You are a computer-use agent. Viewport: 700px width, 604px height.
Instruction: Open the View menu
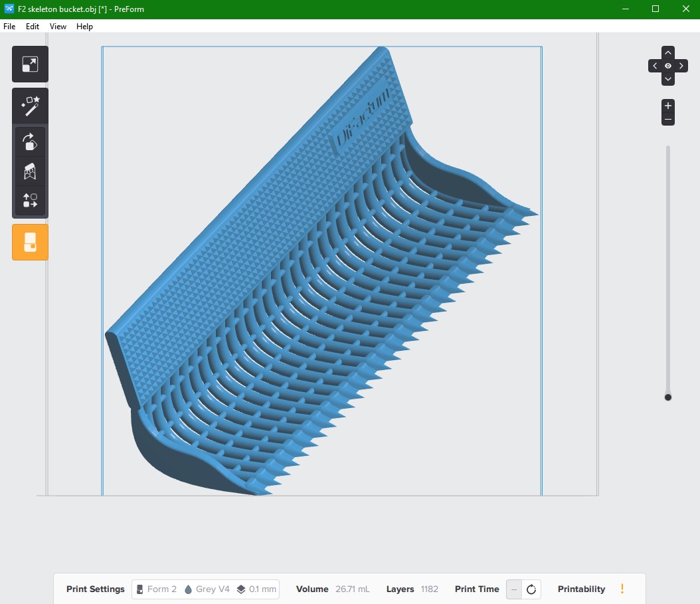[x=58, y=27]
